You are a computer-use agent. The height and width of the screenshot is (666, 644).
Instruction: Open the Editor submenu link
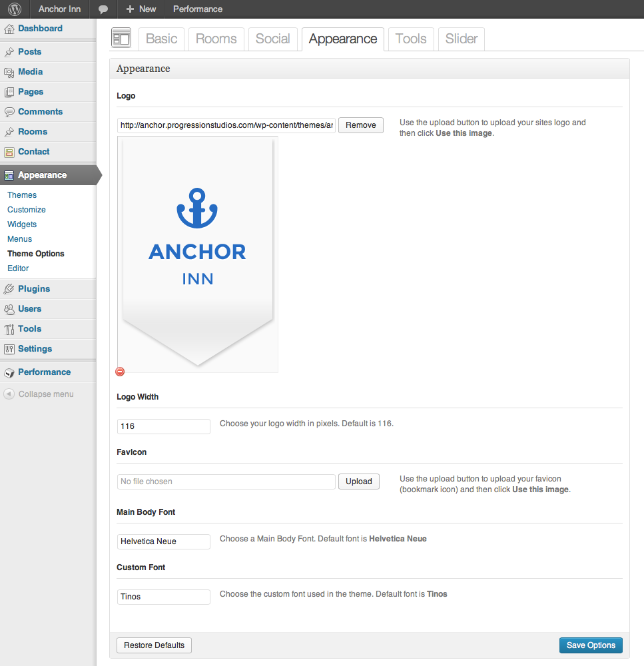pyautogui.click(x=18, y=268)
